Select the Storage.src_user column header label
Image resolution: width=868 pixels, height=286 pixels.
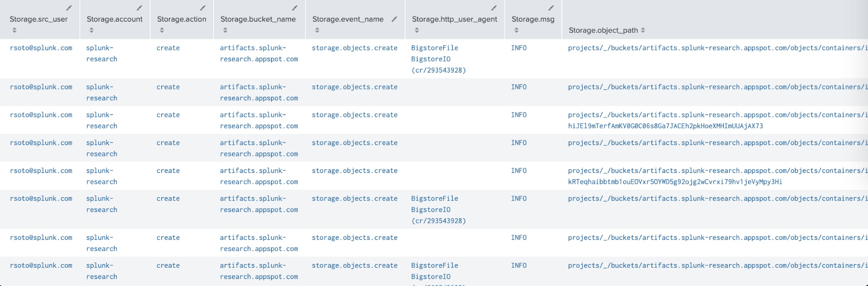[x=39, y=19]
